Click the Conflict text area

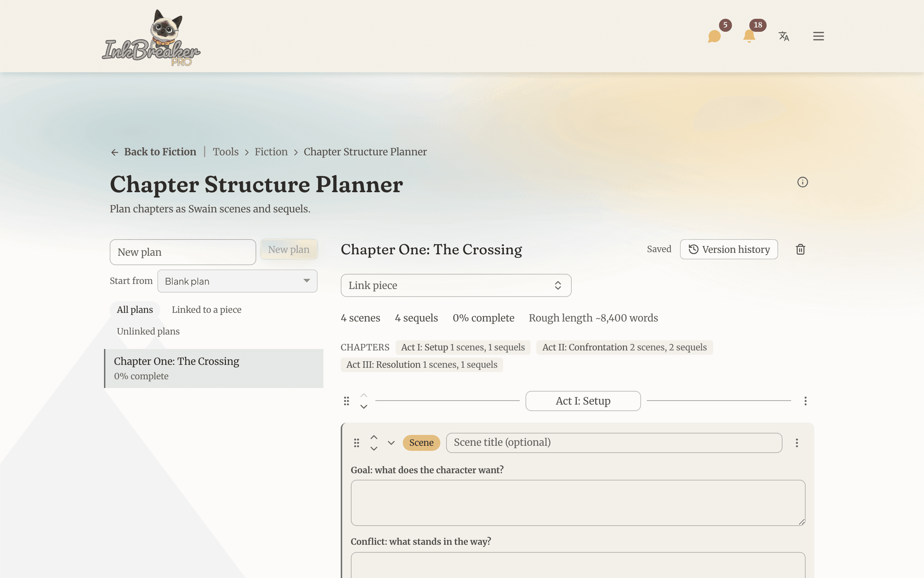click(x=578, y=565)
